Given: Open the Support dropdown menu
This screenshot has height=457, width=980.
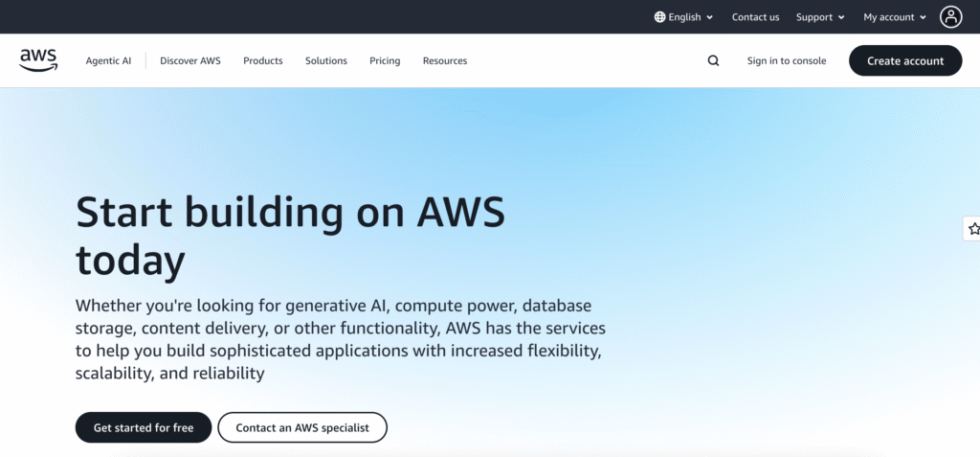Looking at the screenshot, I should click(820, 17).
